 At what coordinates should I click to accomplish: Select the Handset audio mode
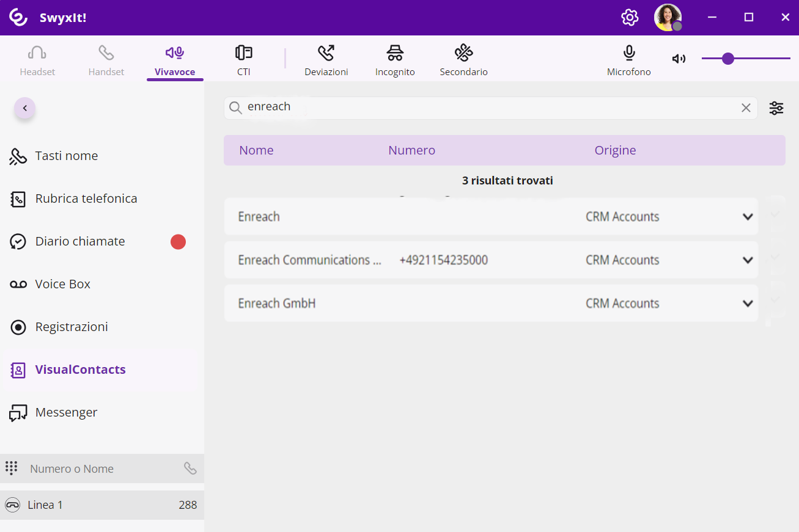[x=106, y=60]
